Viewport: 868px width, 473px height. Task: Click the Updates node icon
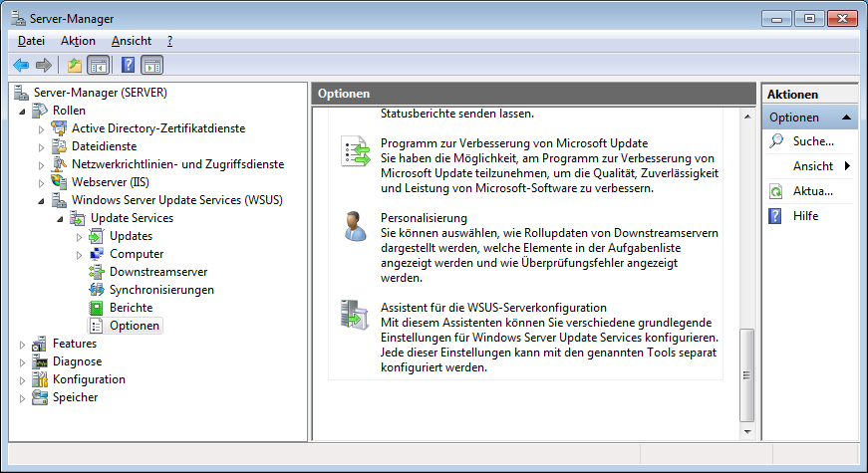pos(97,236)
